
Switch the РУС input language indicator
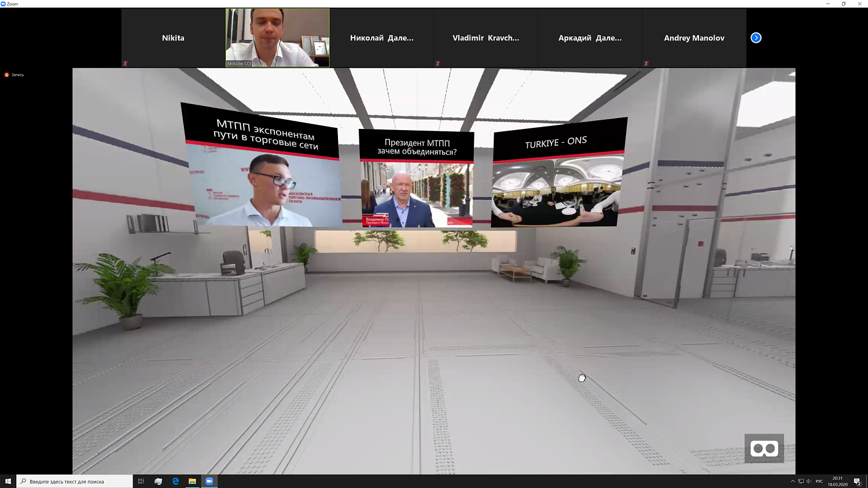(819, 481)
